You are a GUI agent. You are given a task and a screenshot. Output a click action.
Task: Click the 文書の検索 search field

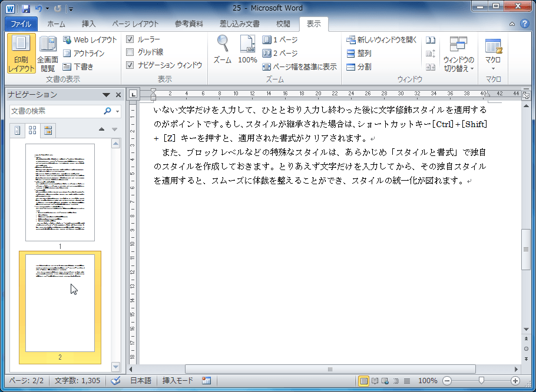pos(55,111)
